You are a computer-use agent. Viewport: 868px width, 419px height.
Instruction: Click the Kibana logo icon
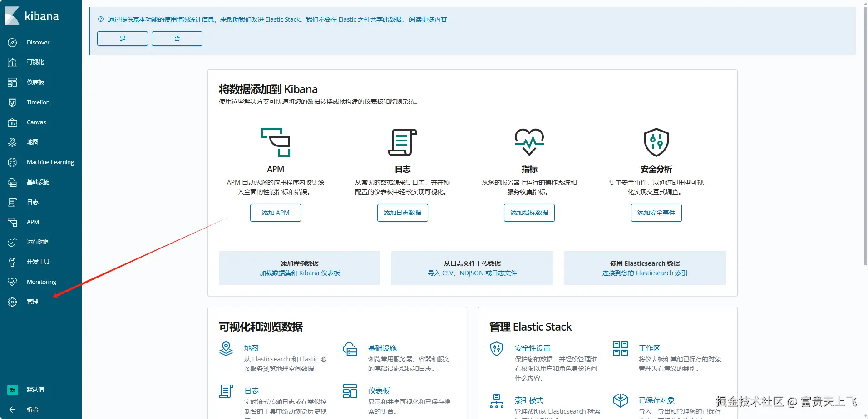click(12, 16)
